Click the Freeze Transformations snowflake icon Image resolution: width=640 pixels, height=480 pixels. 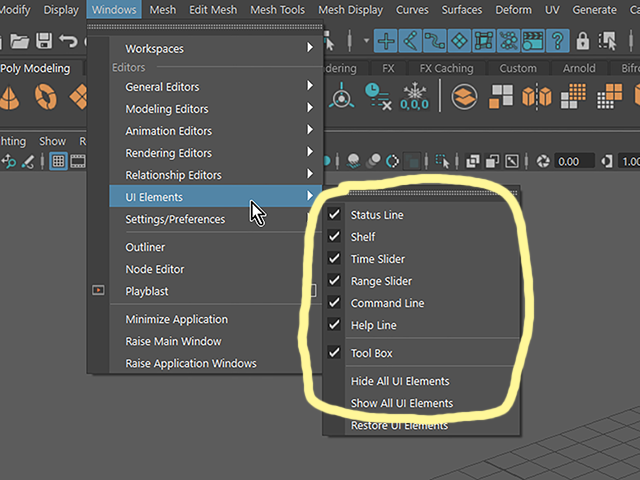[x=414, y=97]
